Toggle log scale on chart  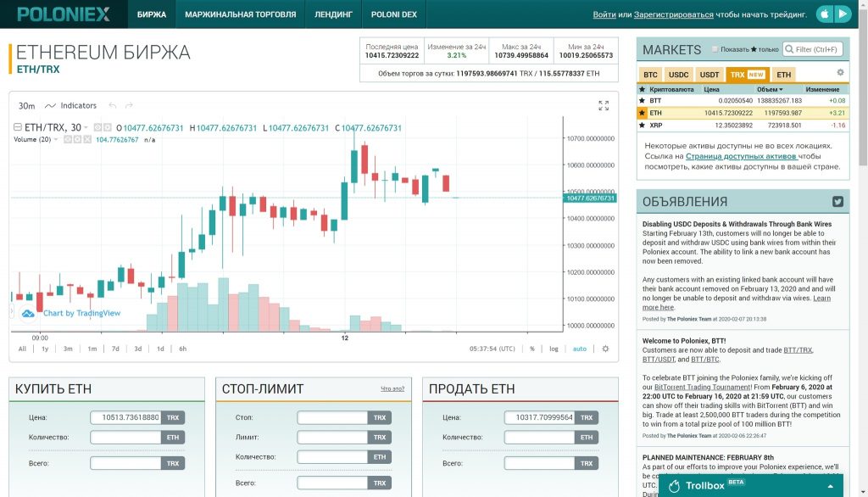[x=554, y=349]
